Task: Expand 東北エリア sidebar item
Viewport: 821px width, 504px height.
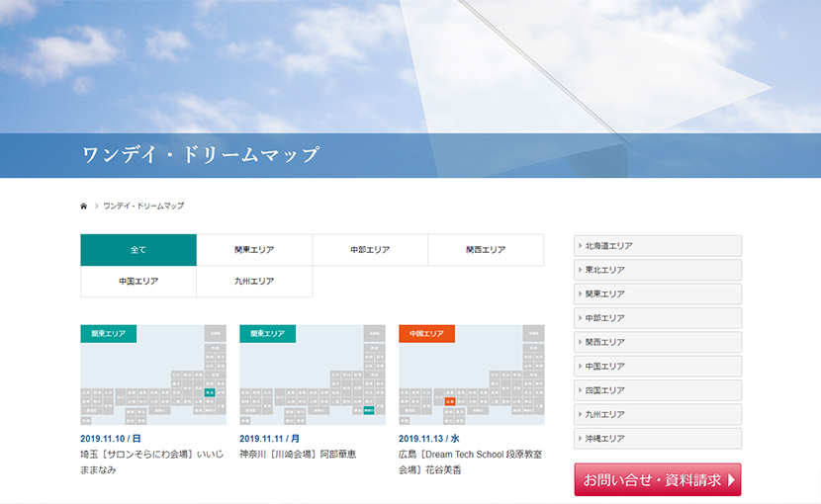Action: pyautogui.click(x=658, y=270)
